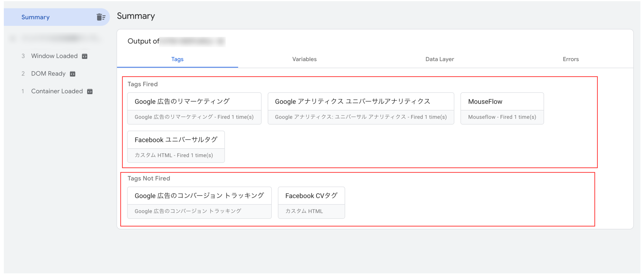Click the Mouseflow - Fired 1 time(s) detail

[x=502, y=117]
